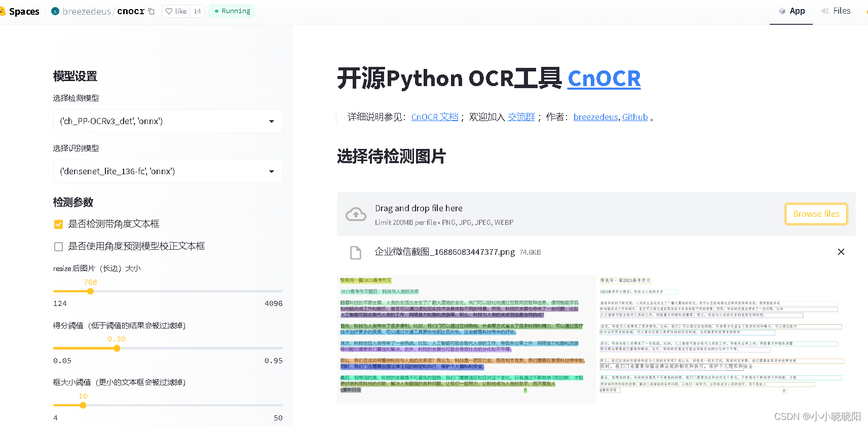Click the 选择待检测图片 heading
The image size is (868, 426).
[391, 157]
